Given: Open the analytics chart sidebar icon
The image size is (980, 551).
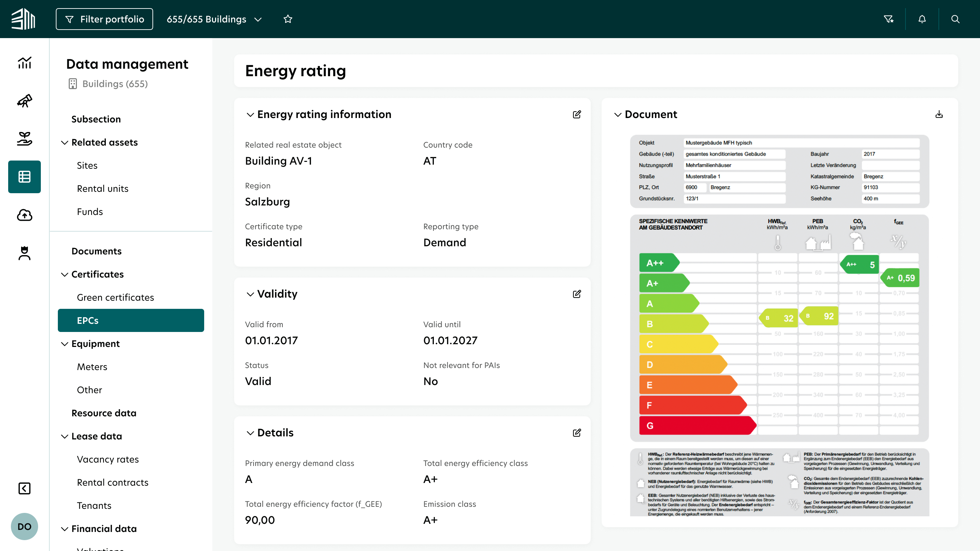Looking at the screenshot, I should [24, 63].
